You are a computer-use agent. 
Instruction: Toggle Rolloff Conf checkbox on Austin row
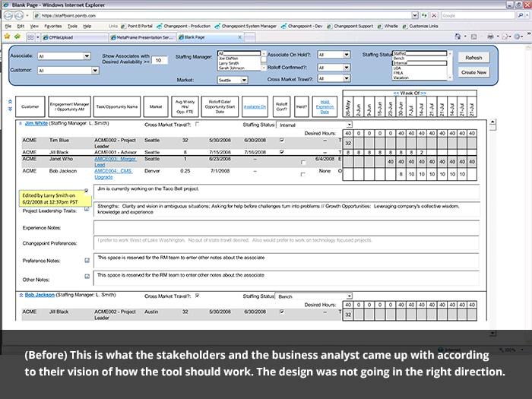click(x=282, y=312)
